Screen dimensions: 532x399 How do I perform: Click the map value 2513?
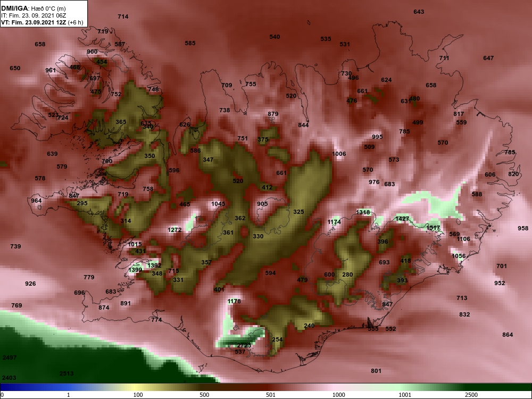click(x=66, y=373)
